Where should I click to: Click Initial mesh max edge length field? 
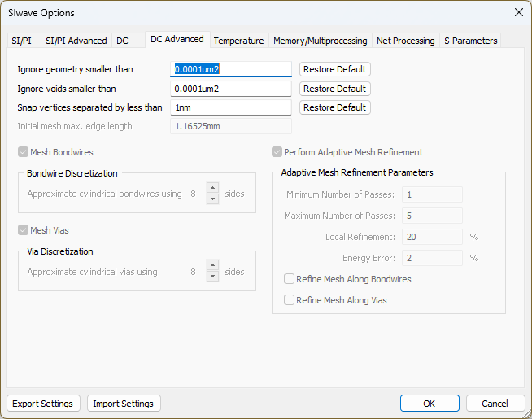coord(231,127)
